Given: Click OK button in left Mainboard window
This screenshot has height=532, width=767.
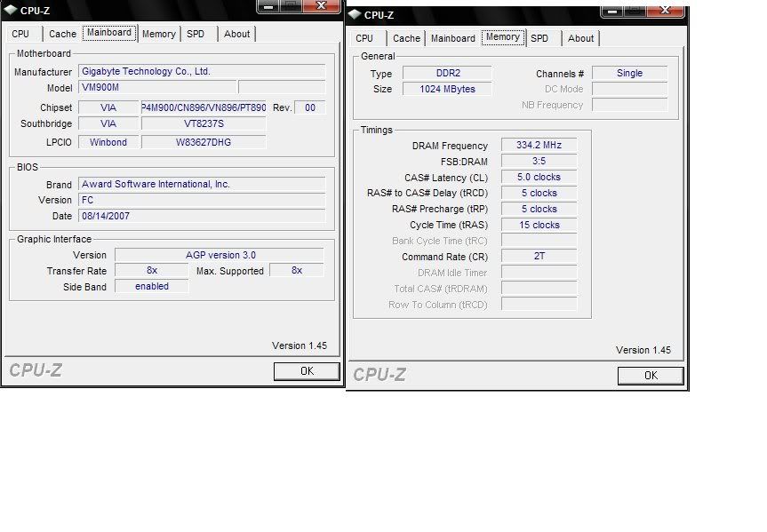Looking at the screenshot, I should coord(307,371).
